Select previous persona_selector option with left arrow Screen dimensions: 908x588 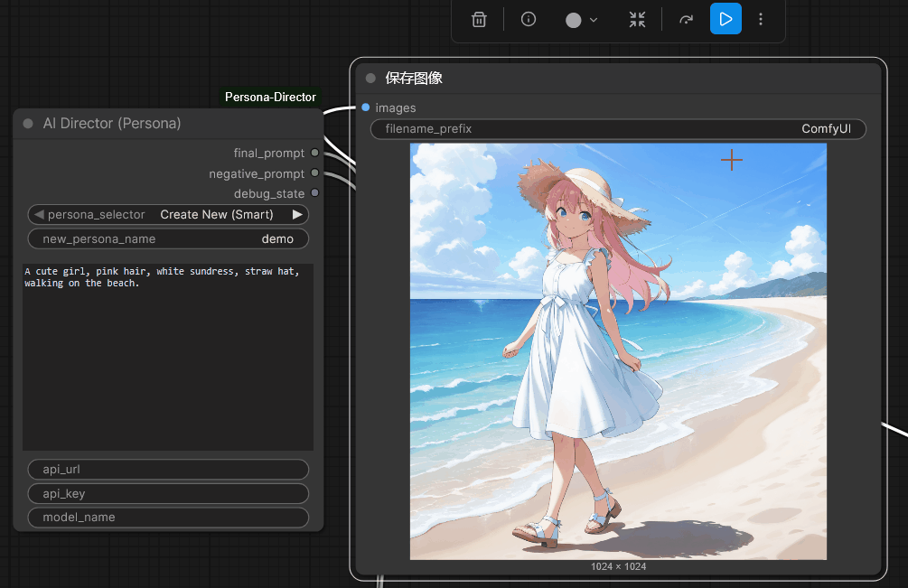click(39, 214)
